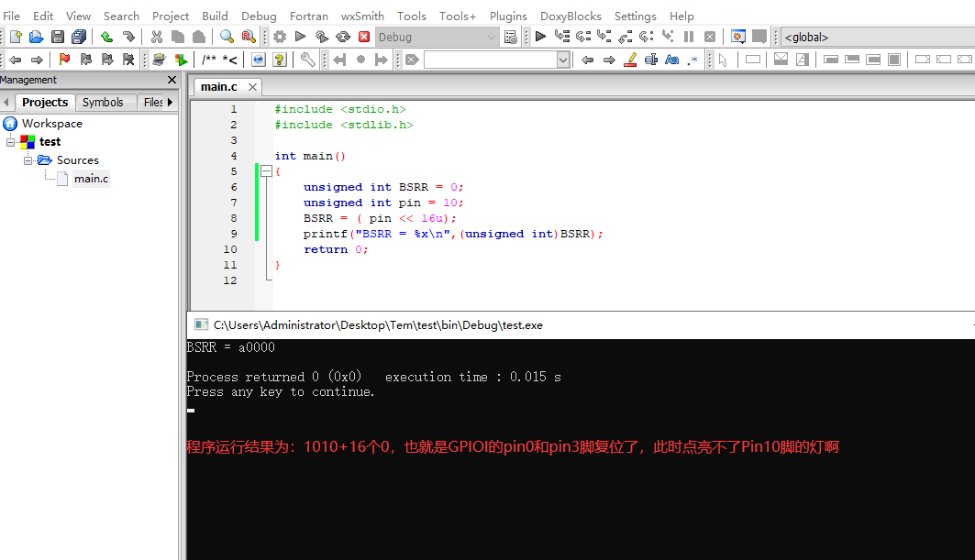Screen dimensions: 975x560
Task: Save the current file with floppy icon
Action: pyautogui.click(x=57, y=37)
